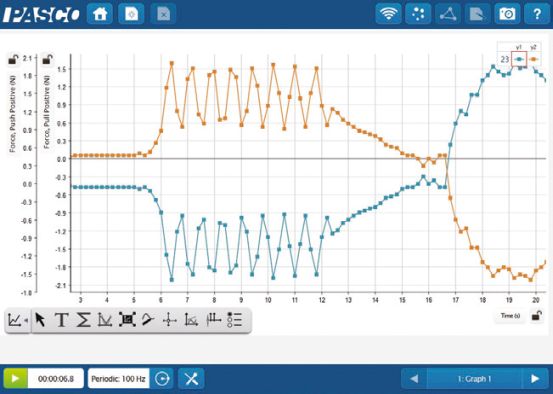Open wireless sensor connection icon
This screenshot has width=553, height=394.
388,14
